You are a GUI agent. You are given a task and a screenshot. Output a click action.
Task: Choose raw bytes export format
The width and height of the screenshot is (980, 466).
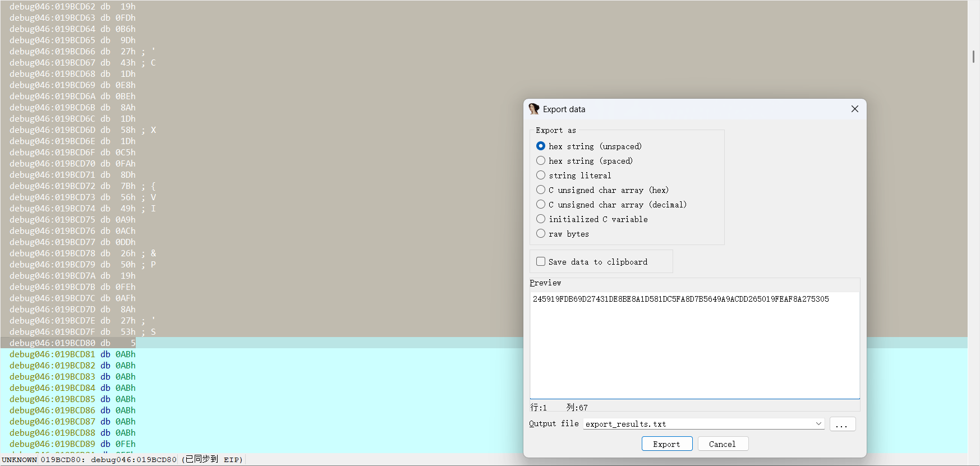point(541,233)
